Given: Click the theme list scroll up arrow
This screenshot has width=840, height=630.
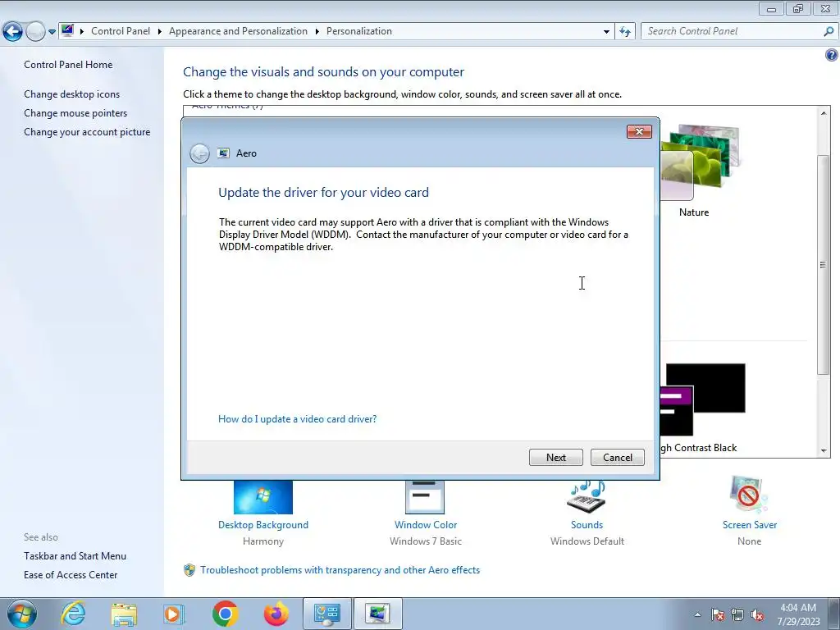Looking at the screenshot, I should 824,112.
